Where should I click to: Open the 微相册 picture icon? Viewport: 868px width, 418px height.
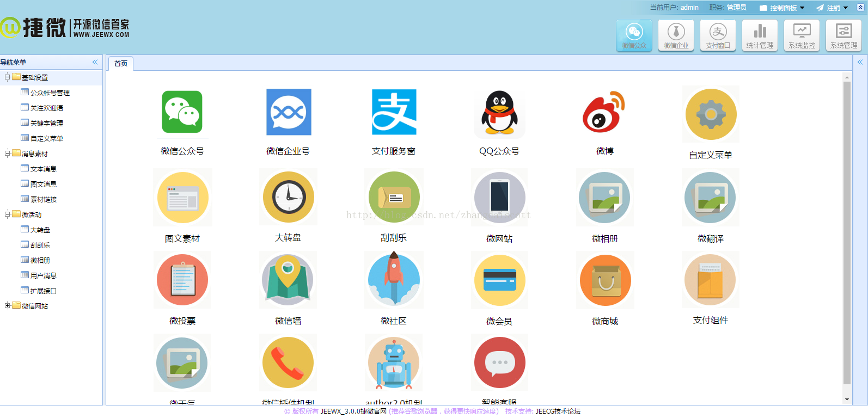tap(604, 198)
